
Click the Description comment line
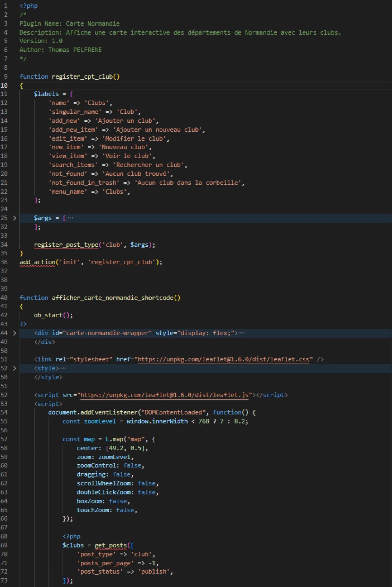[x=180, y=33]
